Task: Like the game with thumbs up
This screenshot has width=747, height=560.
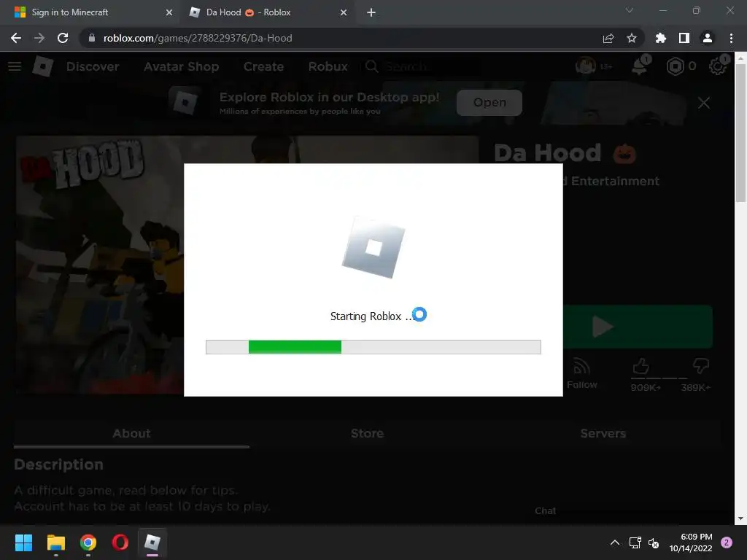Action: [x=641, y=367]
